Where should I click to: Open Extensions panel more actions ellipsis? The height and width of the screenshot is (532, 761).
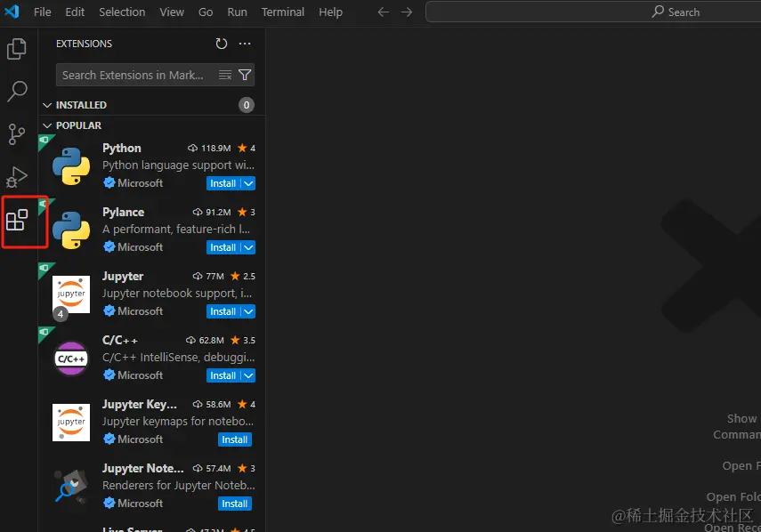coord(245,44)
